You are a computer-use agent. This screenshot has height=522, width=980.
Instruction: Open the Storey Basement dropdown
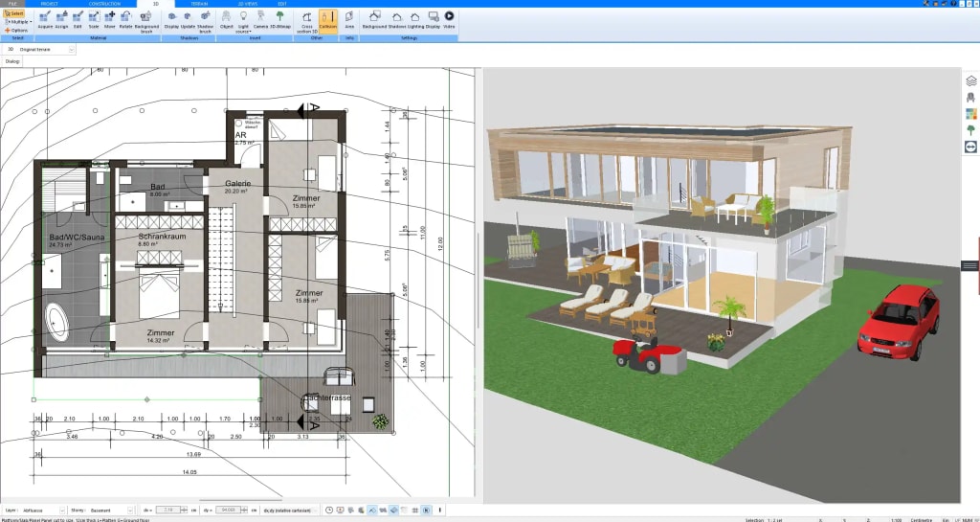click(x=111, y=511)
